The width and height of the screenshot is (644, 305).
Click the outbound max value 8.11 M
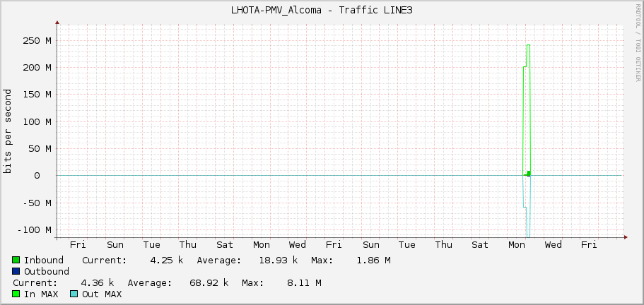pyautogui.click(x=304, y=283)
